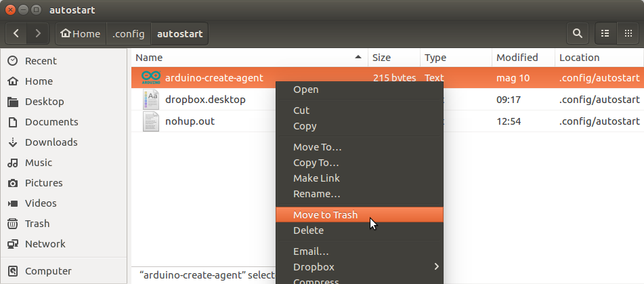Choose Open from the context menu
This screenshot has width=644, height=284.
click(x=360, y=89)
